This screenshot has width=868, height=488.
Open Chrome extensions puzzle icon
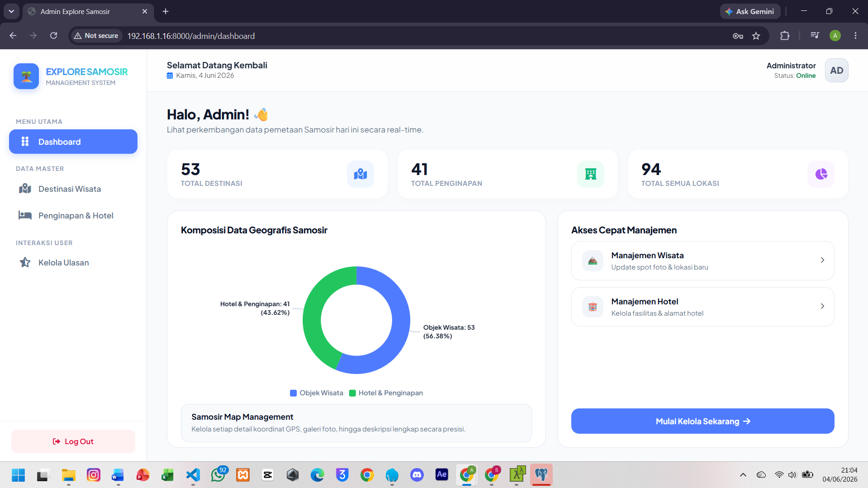click(785, 36)
